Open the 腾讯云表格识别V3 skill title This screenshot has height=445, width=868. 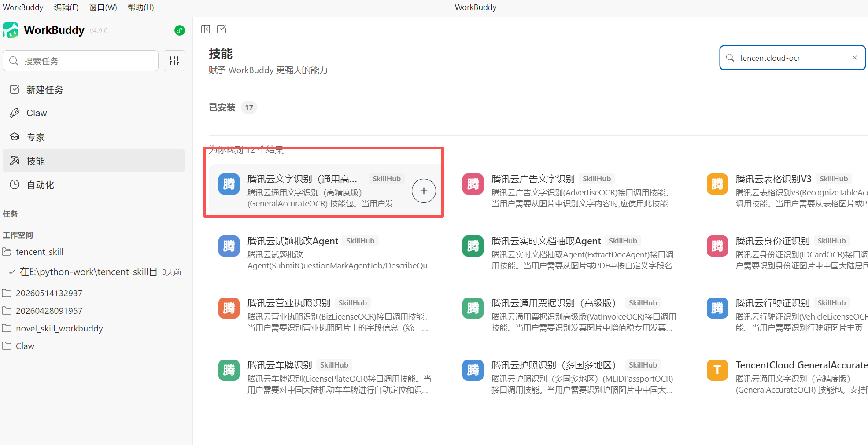click(x=773, y=179)
